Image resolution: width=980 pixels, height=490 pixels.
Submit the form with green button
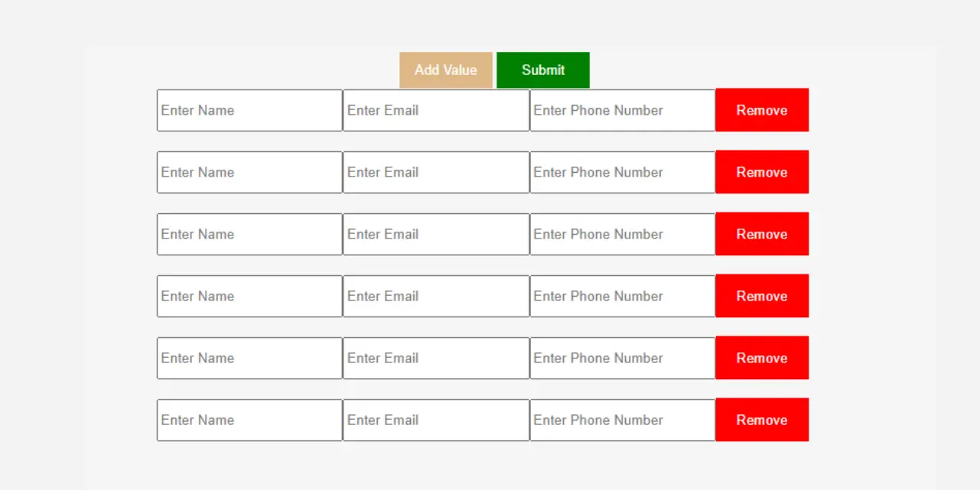[x=543, y=70]
